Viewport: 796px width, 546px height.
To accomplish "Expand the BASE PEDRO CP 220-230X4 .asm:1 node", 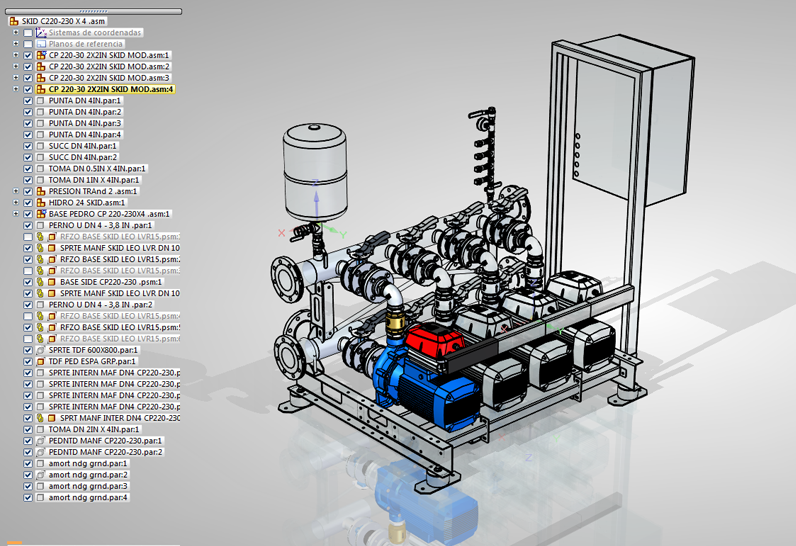I will (x=16, y=214).
